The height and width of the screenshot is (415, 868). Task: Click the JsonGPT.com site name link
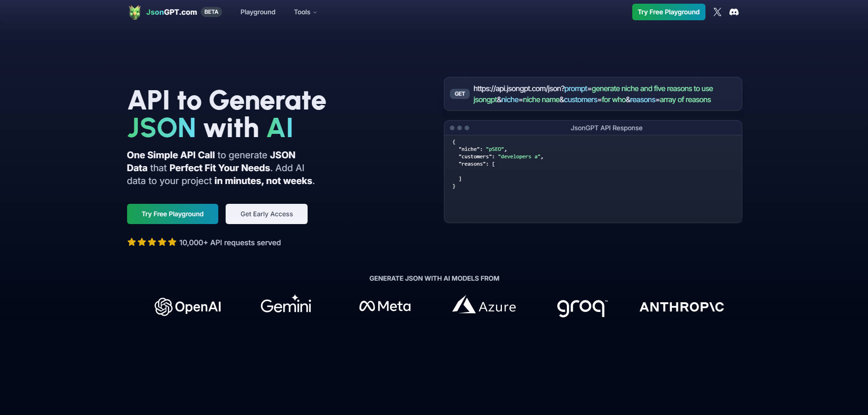(x=171, y=12)
